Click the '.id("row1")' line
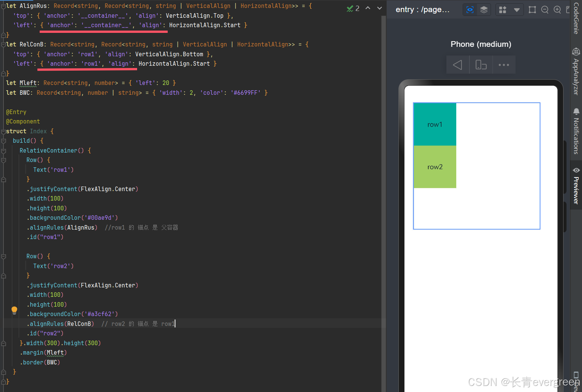582x392 pixels. click(45, 237)
